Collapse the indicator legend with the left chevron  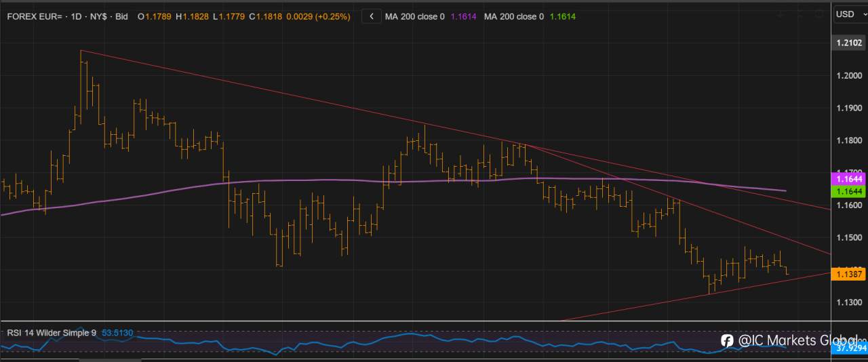click(371, 16)
